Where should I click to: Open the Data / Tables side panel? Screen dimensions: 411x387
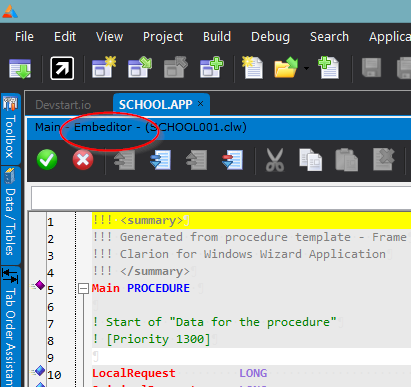[10, 215]
